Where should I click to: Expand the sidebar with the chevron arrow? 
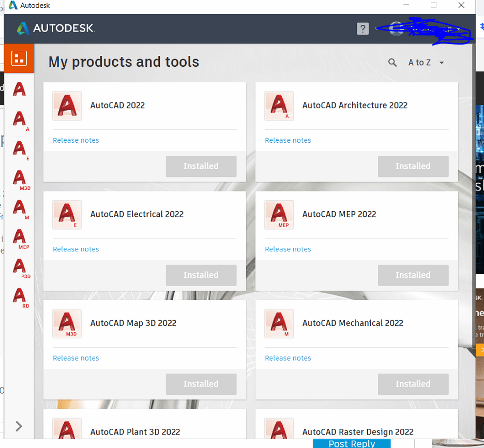coord(19,426)
